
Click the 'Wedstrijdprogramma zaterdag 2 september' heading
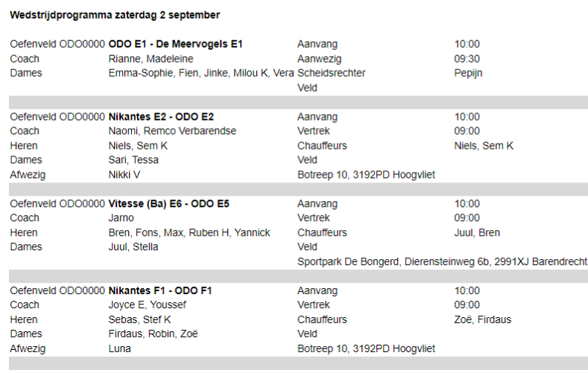115,15
